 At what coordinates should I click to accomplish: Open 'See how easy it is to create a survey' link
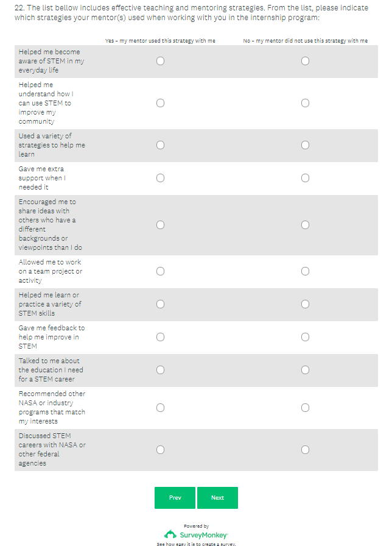click(x=196, y=544)
